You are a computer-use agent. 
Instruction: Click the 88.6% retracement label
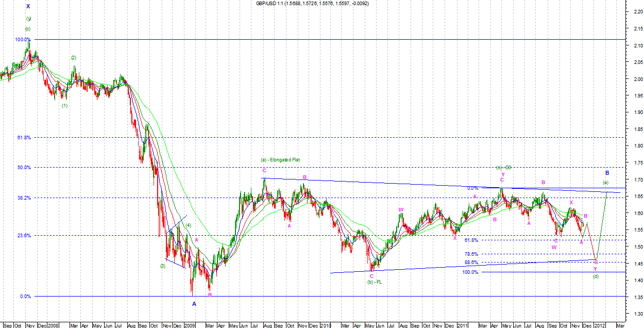click(471, 263)
